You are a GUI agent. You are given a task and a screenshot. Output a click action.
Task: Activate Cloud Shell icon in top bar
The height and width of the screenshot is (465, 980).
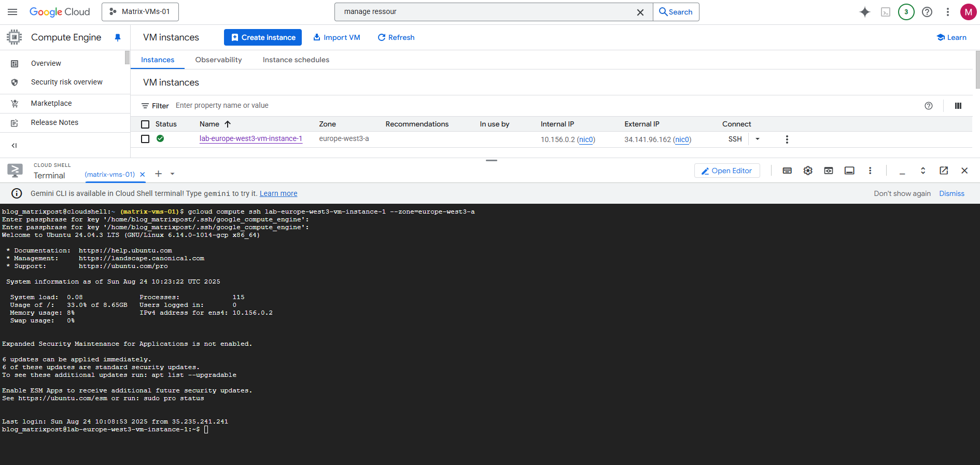(x=886, y=12)
